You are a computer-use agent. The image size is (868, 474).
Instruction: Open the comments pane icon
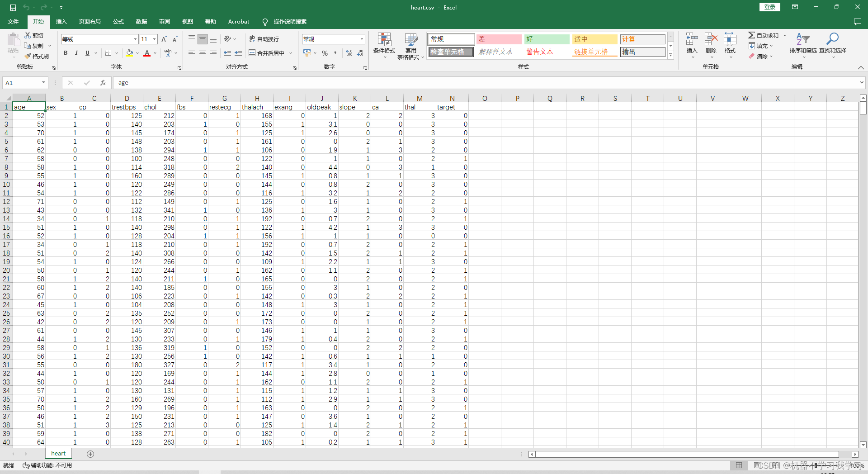857,22
